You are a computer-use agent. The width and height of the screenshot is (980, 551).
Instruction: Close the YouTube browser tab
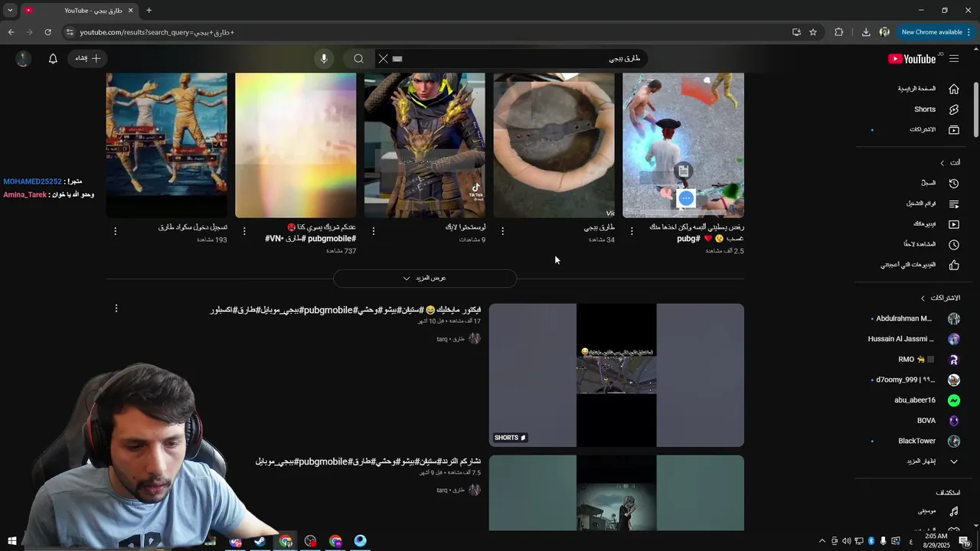(130, 11)
